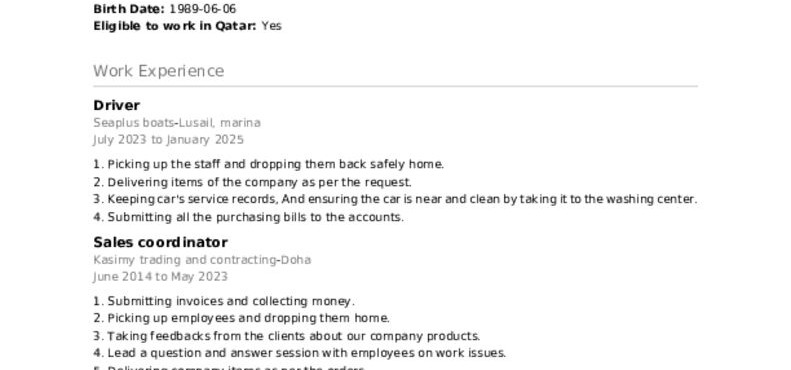Click the horizontal divider under Work Experience
This screenshot has height=370, width=791.
pos(396,86)
